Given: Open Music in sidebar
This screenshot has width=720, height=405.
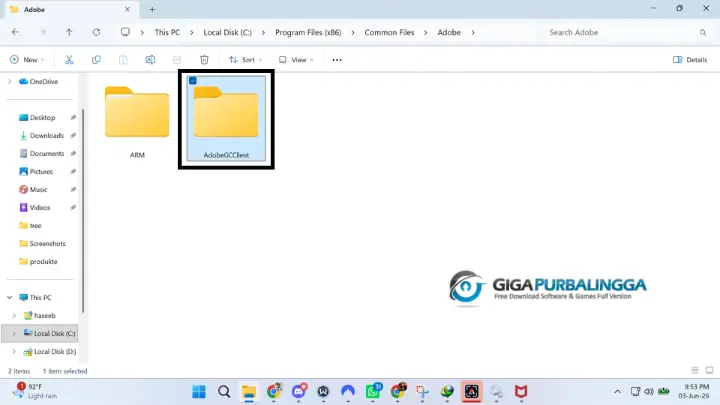Looking at the screenshot, I should [x=38, y=190].
